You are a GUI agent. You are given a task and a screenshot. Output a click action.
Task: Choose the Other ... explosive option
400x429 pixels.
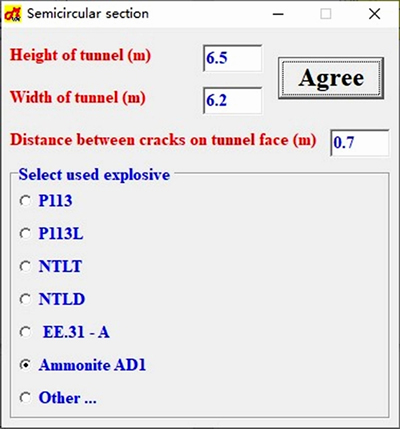click(x=58, y=398)
